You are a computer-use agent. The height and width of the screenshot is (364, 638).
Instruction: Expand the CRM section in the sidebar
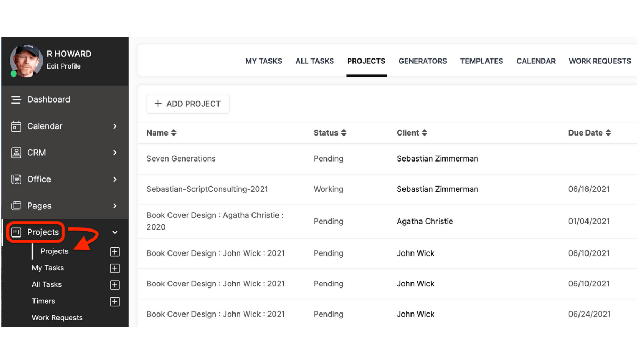tap(115, 153)
